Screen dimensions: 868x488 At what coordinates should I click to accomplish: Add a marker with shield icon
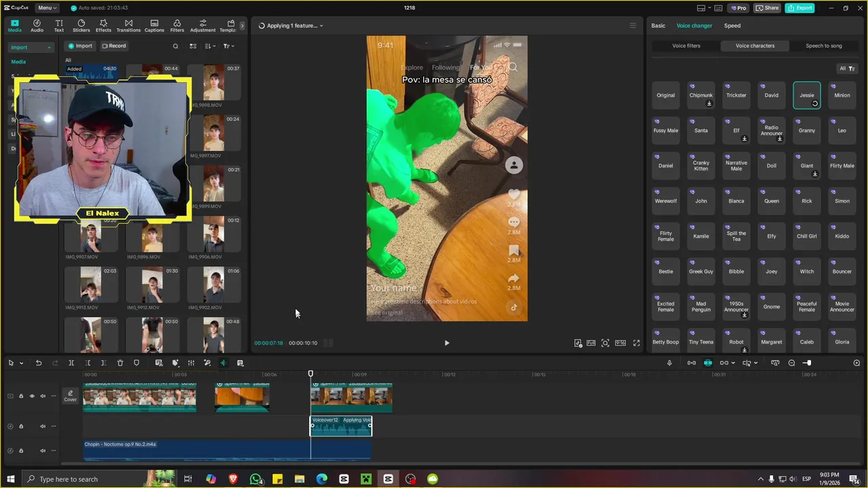click(x=136, y=363)
